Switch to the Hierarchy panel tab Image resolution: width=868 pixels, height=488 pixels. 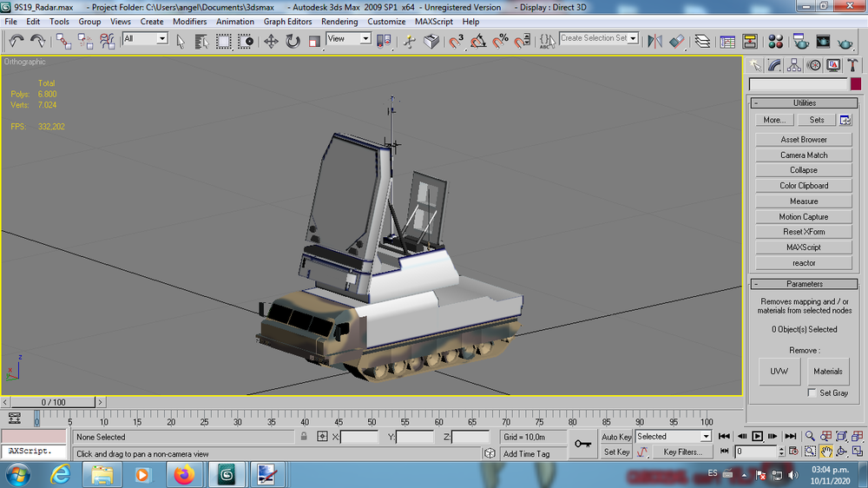[794, 65]
